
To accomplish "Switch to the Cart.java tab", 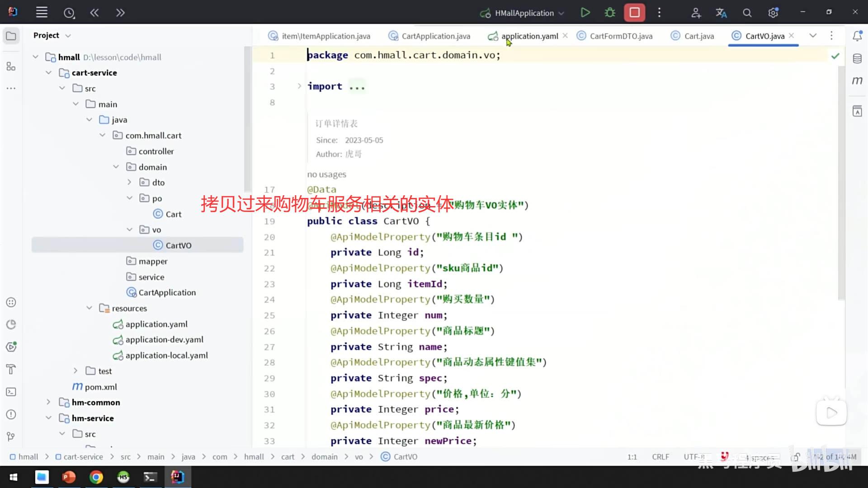I will click(x=698, y=36).
